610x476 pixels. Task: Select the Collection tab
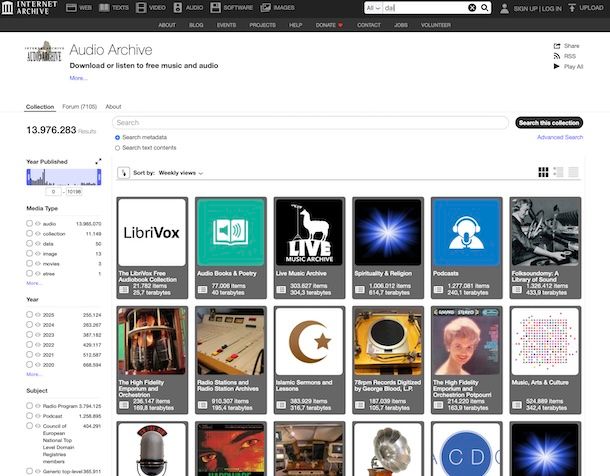(x=40, y=107)
